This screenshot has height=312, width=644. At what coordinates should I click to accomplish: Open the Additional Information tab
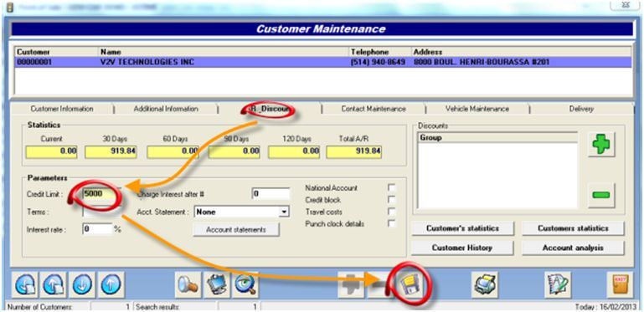pos(166,109)
